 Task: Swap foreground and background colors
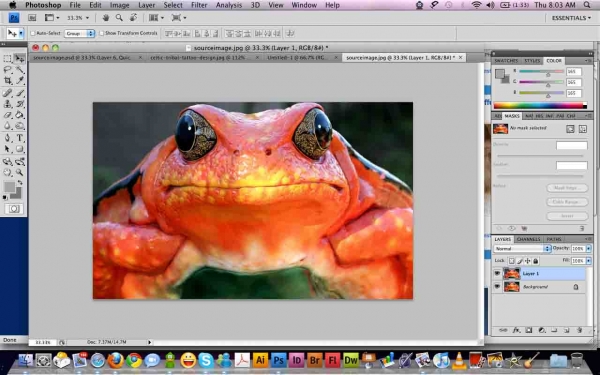point(20,183)
